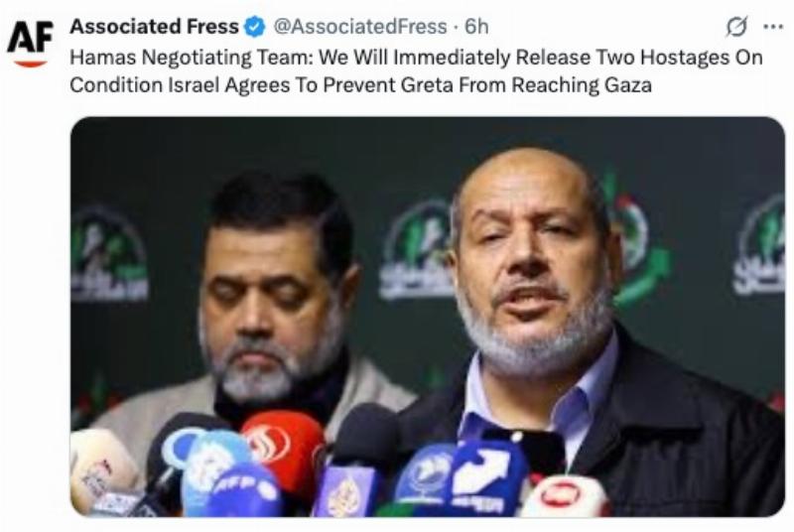Click the blue verified checkmark badge
The height and width of the screenshot is (532, 794).
(x=255, y=27)
